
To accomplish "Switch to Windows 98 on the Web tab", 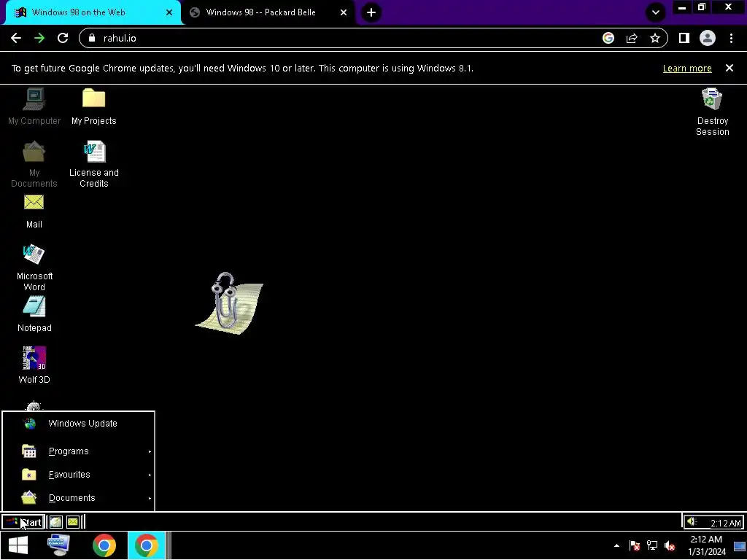I will pos(93,12).
